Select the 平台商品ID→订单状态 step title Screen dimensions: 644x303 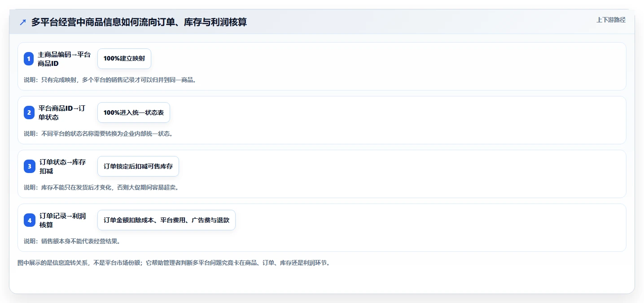click(x=62, y=113)
